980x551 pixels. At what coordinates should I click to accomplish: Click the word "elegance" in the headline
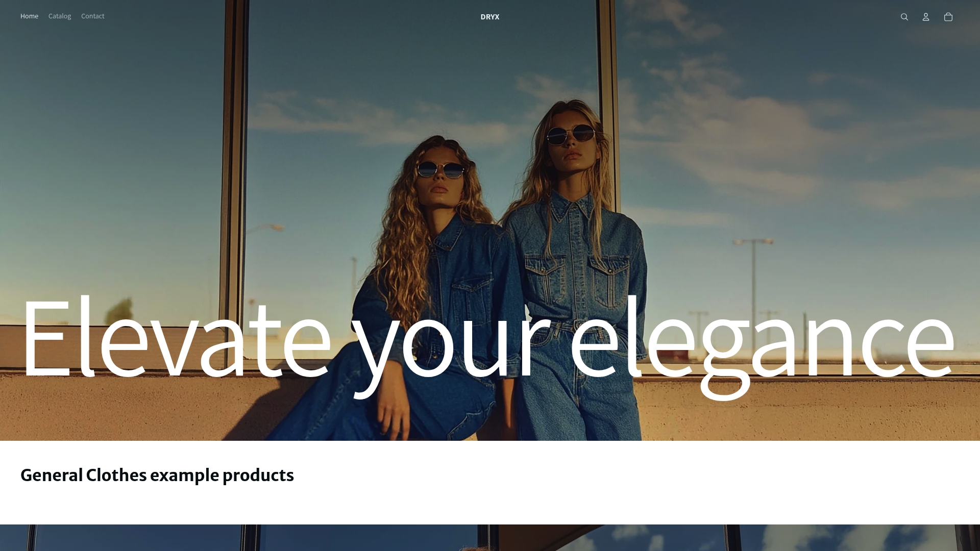[762, 344]
